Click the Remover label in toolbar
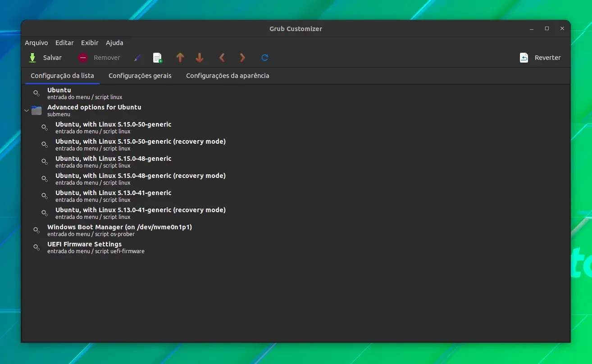Viewport: 592px width, 364px height. (x=107, y=58)
